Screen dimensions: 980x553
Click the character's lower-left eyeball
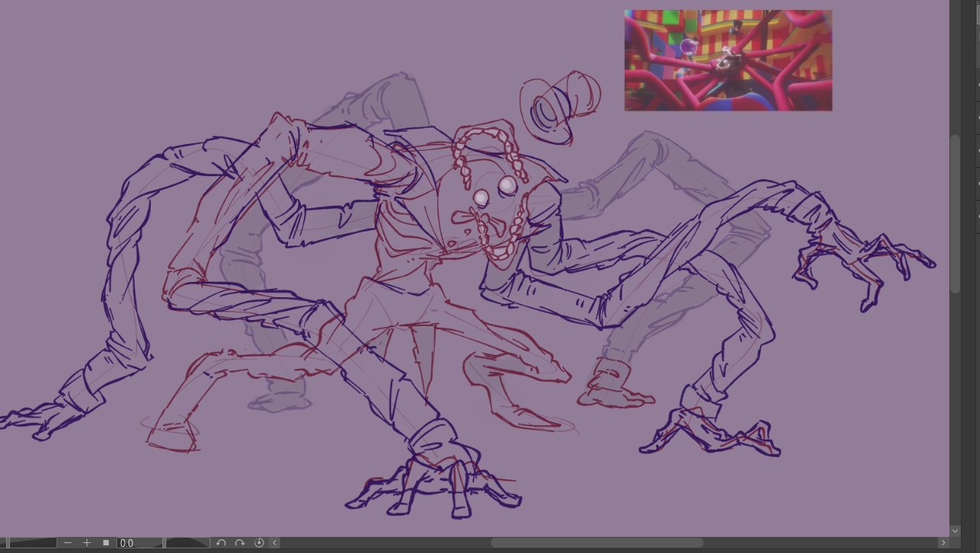point(482,198)
